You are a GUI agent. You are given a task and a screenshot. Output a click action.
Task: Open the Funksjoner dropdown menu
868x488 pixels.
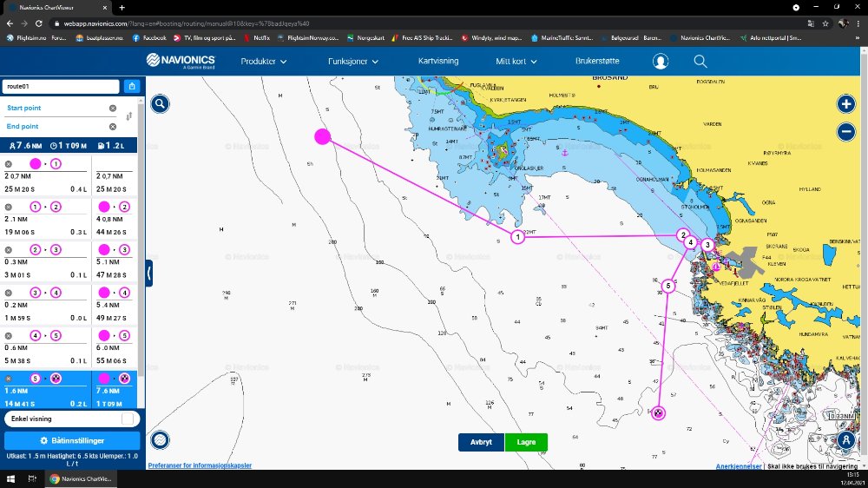pyautogui.click(x=353, y=62)
